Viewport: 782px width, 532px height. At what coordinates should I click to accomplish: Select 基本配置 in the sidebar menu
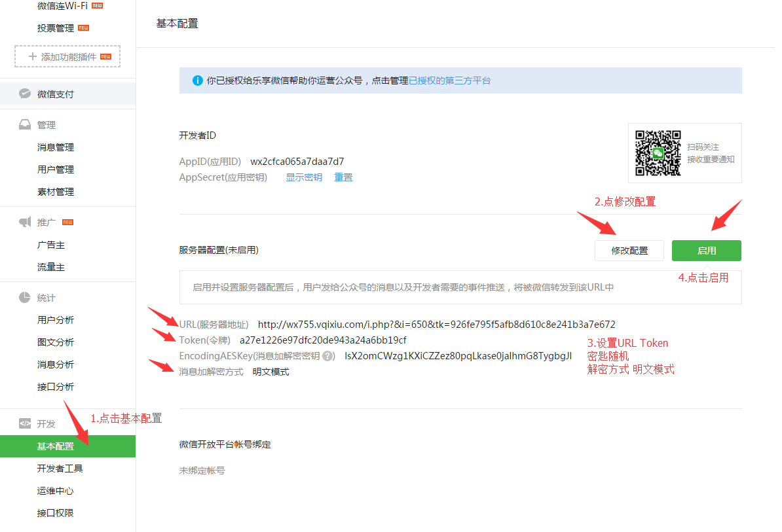pyautogui.click(x=56, y=446)
